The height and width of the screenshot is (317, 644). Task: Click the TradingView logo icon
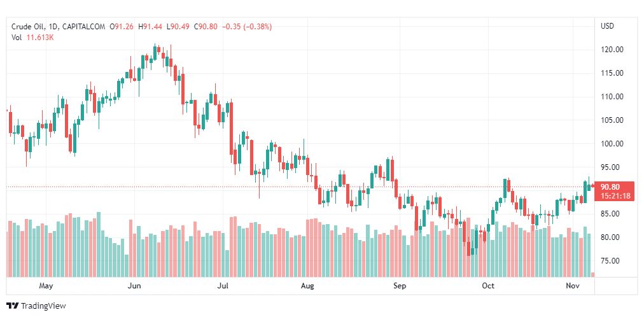coord(13,306)
